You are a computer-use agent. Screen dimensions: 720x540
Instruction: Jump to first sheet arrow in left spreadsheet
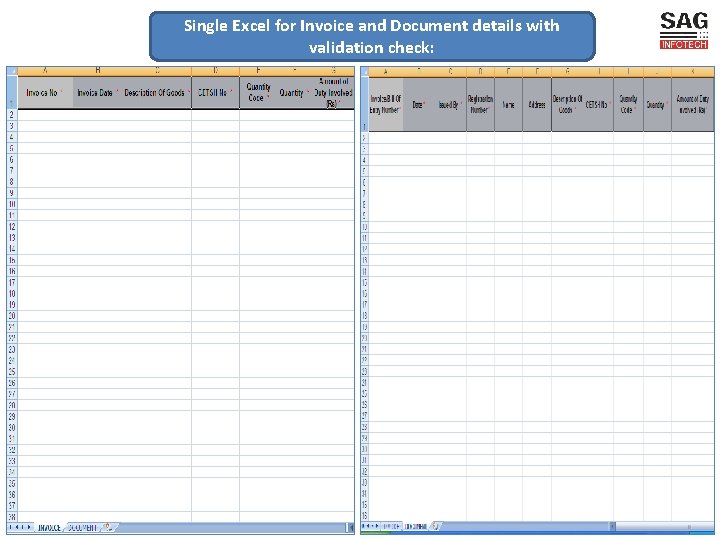click(11, 527)
